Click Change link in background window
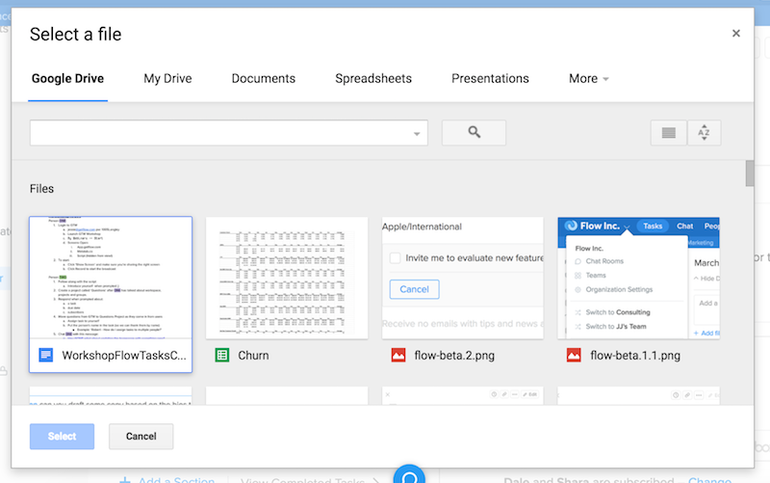The image size is (770, 483). click(x=710, y=480)
